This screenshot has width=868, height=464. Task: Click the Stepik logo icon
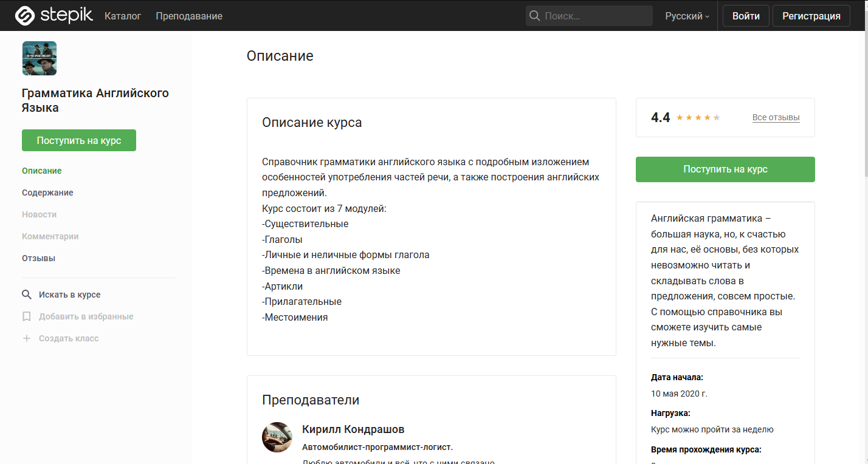24,15
